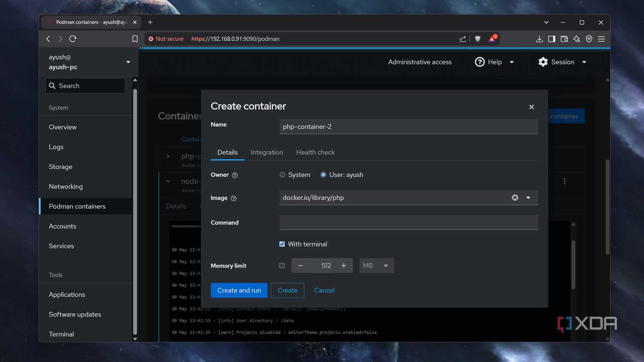Screen dimensions: 644x362
Task: Click the Owner help info icon
Action: [235, 175]
